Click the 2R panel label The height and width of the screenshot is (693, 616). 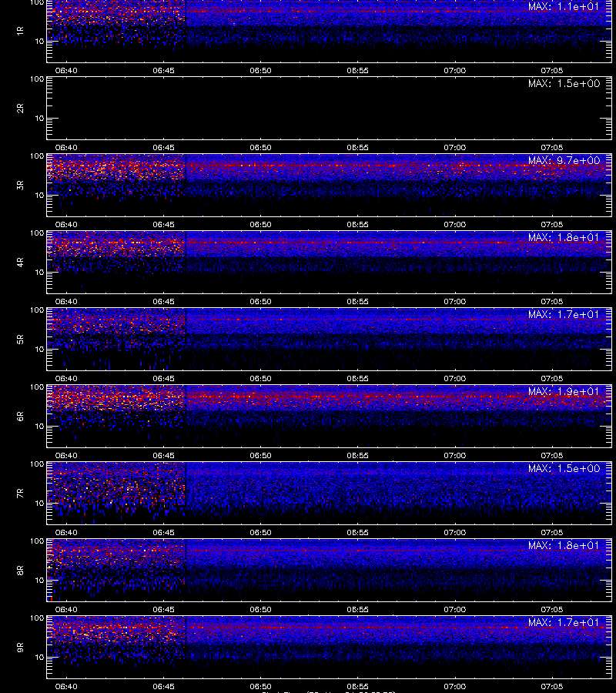click(20, 109)
